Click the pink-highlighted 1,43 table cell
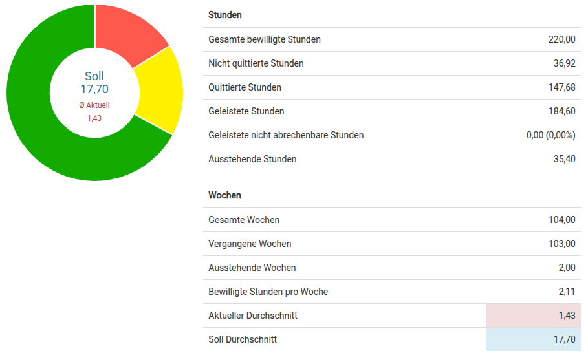This screenshot has height=364, width=588. (x=534, y=316)
